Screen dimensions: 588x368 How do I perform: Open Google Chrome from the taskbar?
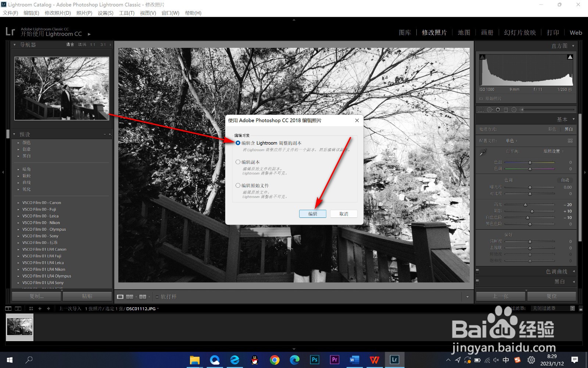275,360
